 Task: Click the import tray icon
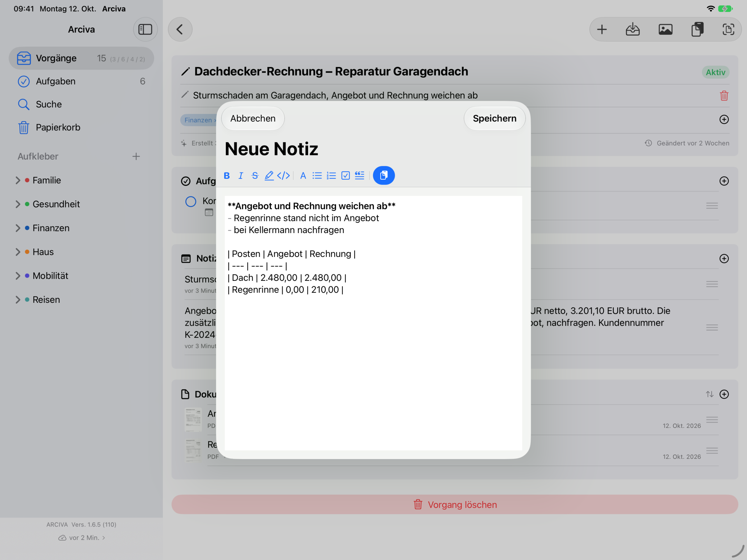(x=633, y=29)
